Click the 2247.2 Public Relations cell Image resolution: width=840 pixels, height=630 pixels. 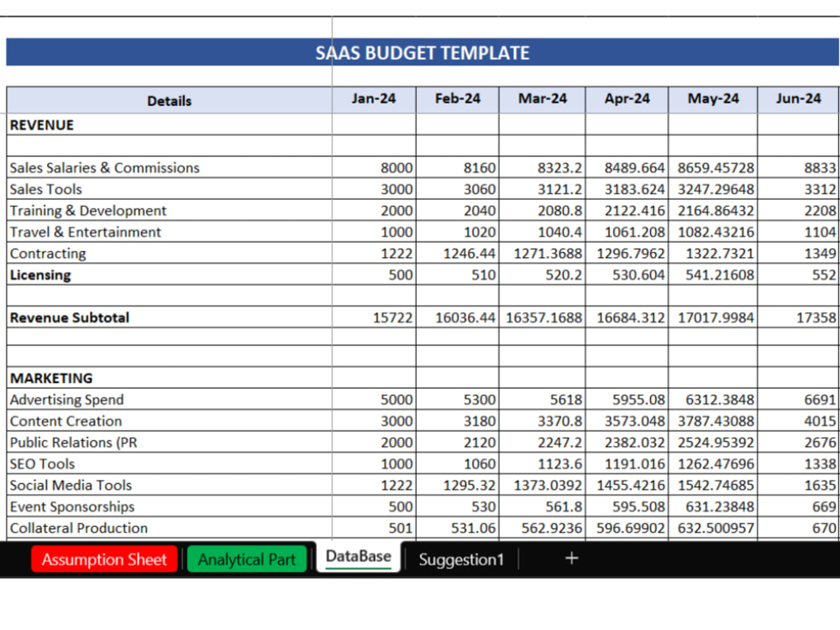click(542, 442)
